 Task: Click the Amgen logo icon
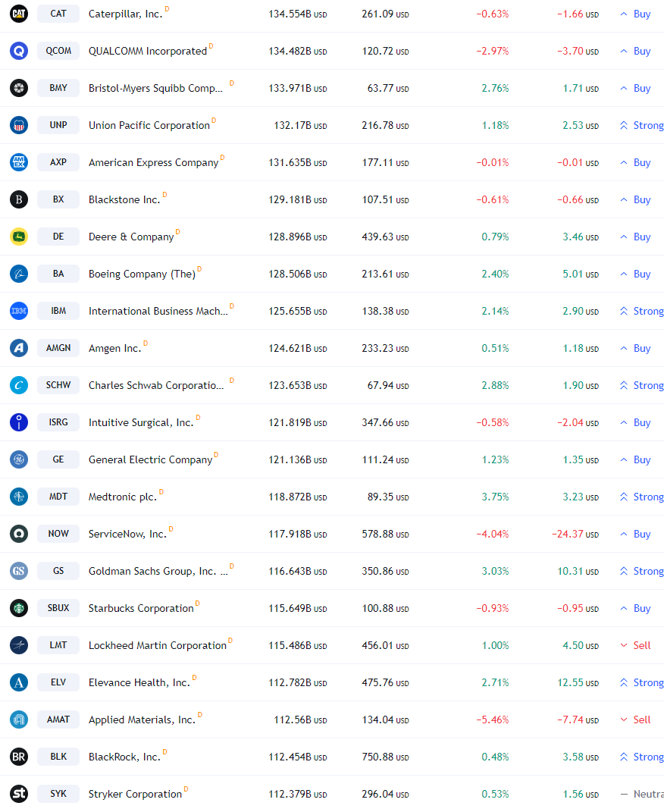19,348
